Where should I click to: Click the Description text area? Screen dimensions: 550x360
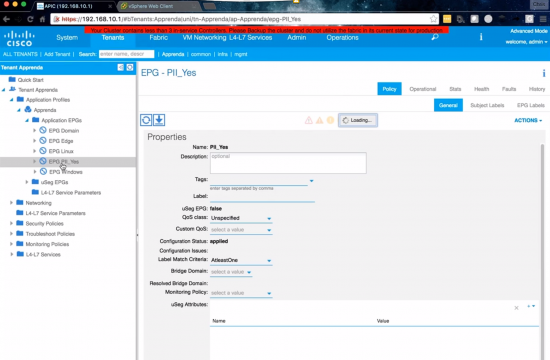click(288, 163)
